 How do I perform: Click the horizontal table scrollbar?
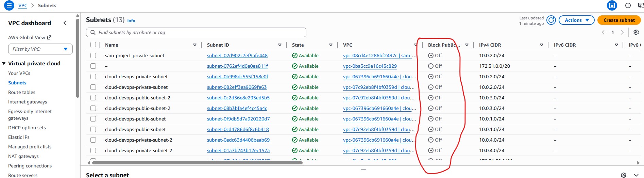click(197, 163)
